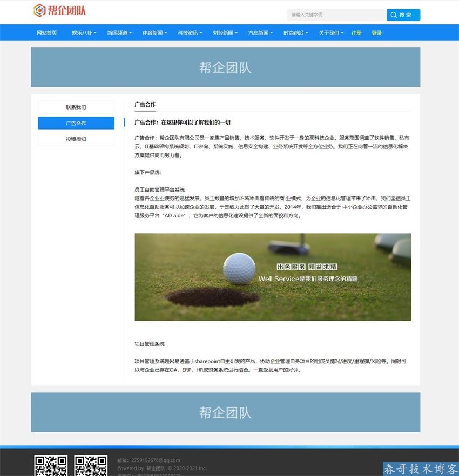
Task: Click the first QR code in footer
Action: [51, 466]
